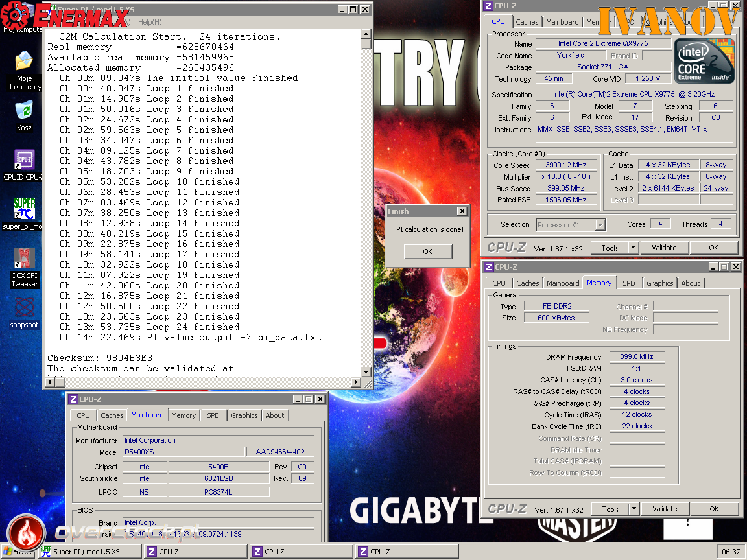Click the CAS# Latency value 3.0 clocks
This screenshot has width=747, height=560.
[x=637, y=380]
